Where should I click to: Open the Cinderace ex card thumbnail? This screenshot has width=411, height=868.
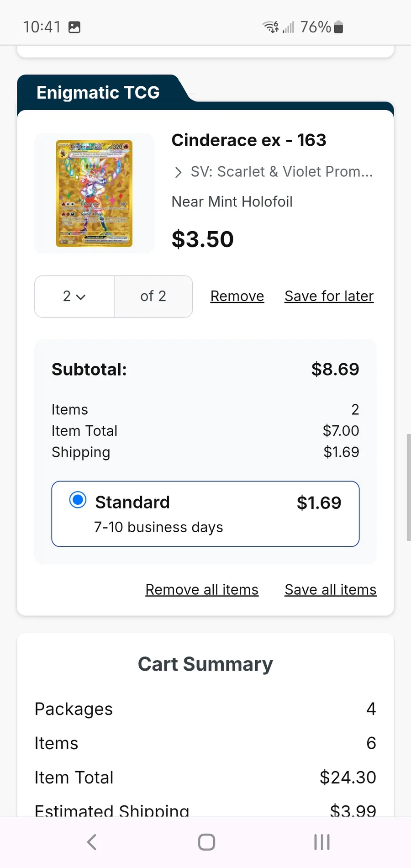pyautogui.click(x=94, y=193)
